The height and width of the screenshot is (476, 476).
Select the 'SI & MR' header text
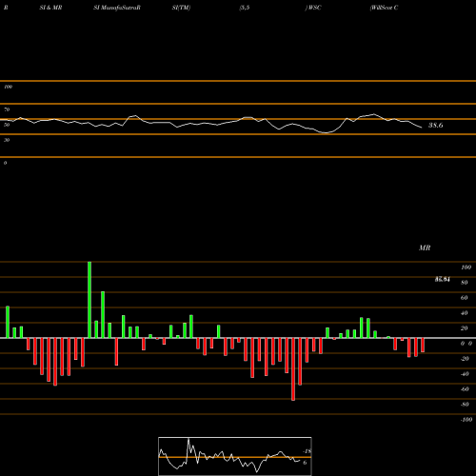(x=50, y=8)
